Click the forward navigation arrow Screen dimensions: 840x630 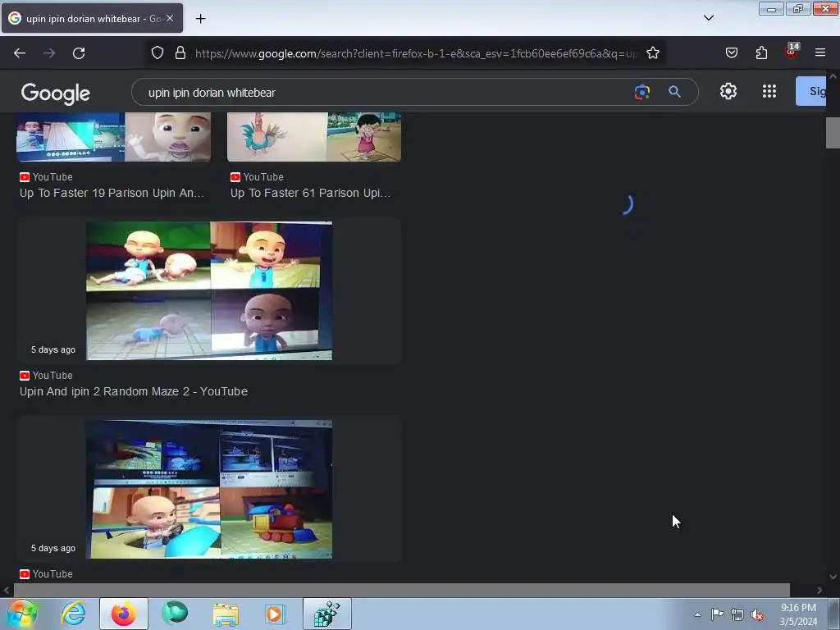pyautogui.click(x=49, y=53)
